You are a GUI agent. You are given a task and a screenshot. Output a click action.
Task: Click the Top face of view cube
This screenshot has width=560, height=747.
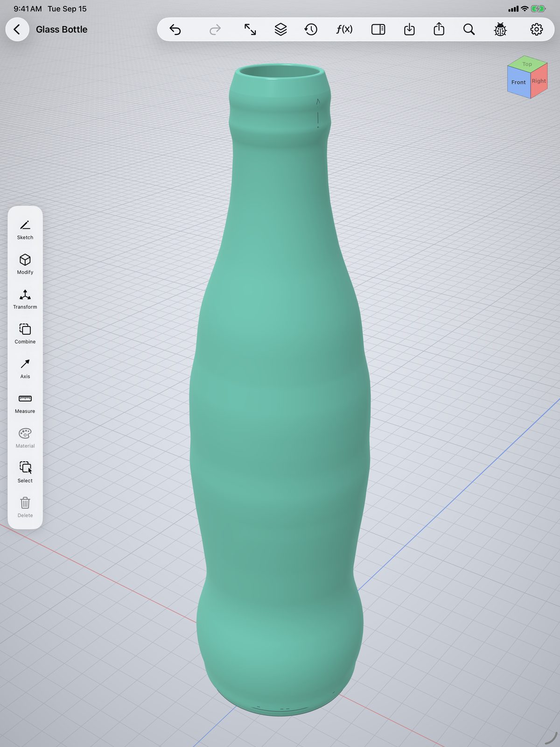[x=527, y=64]
